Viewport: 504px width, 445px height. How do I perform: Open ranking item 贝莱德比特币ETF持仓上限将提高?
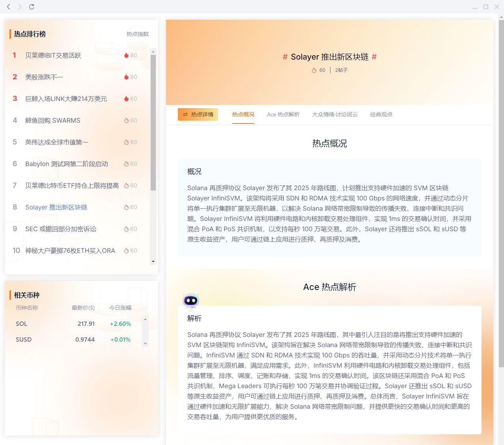72,185
